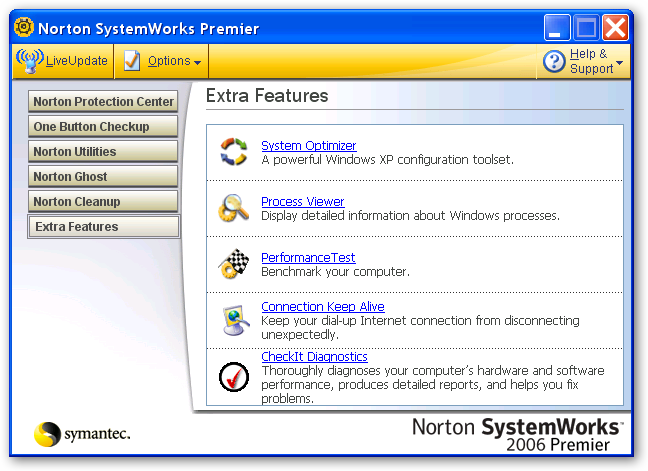Click 'A powerful Windows XP configuration toolset.' text
648x471 pixels.
387,159
